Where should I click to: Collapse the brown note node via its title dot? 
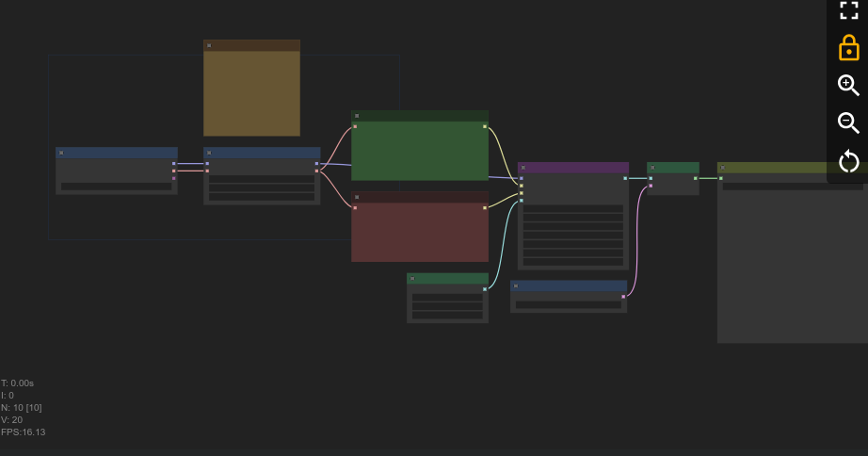coord(209,45)
